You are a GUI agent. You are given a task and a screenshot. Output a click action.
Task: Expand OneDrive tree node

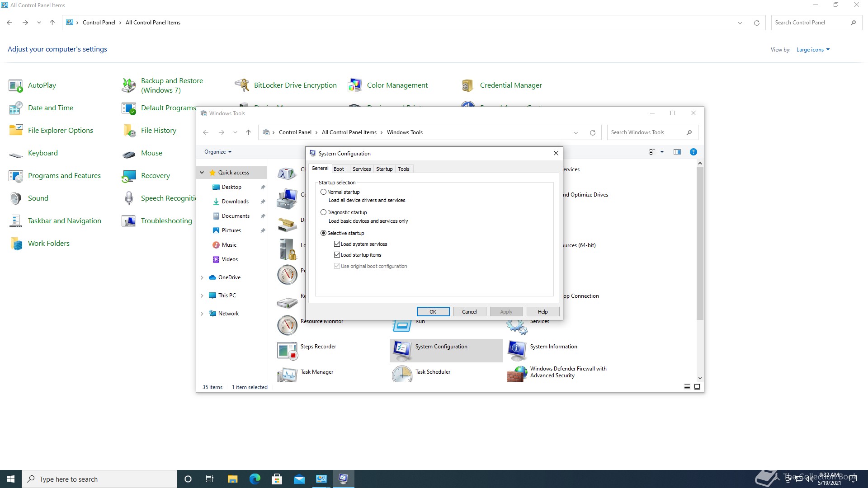[x=202, y=277]
